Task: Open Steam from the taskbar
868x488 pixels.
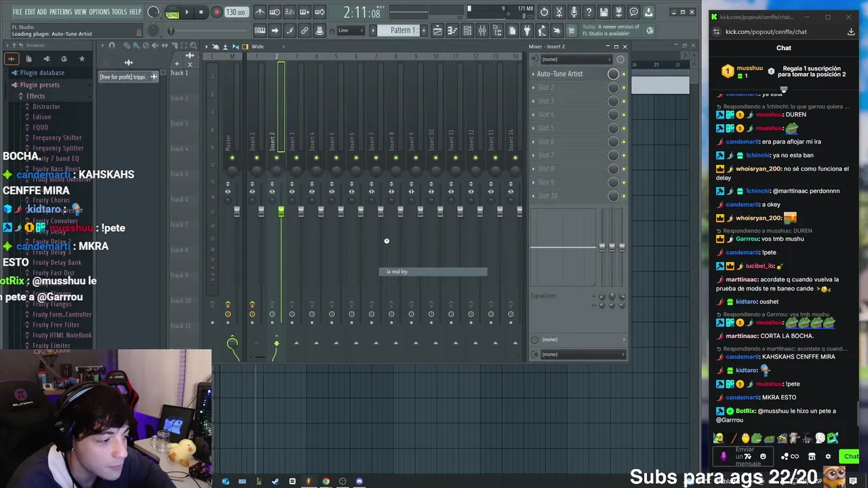Action: [275, 482]
